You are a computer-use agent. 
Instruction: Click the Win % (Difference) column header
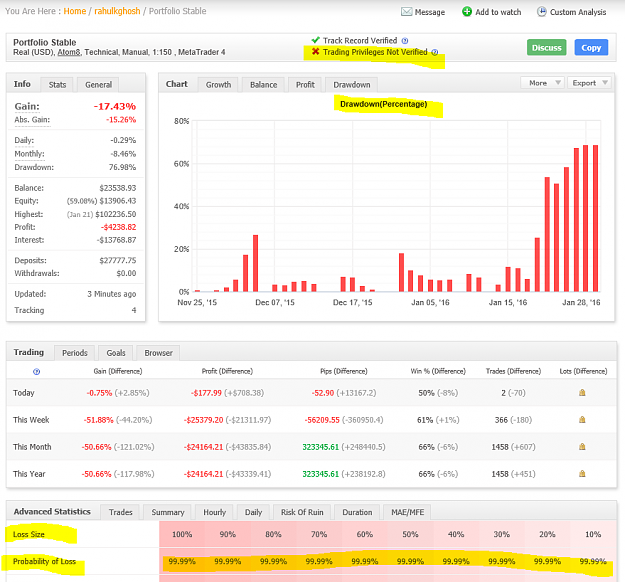tap(438, 371)
